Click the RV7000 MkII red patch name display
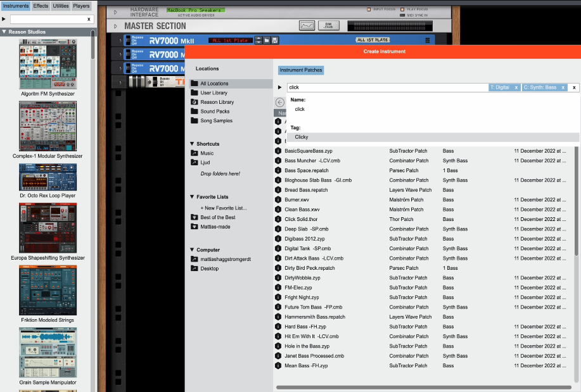 pyautogui.click(x=230, y=41)
